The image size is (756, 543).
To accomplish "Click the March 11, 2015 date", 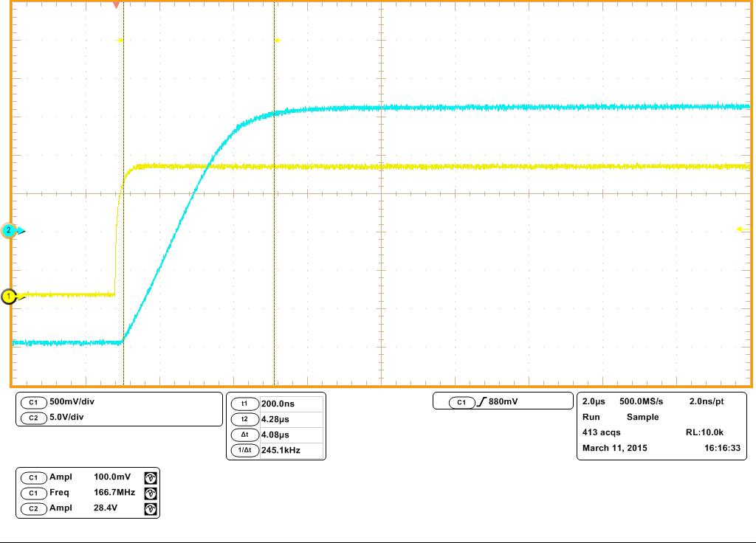I will [615, 448].
